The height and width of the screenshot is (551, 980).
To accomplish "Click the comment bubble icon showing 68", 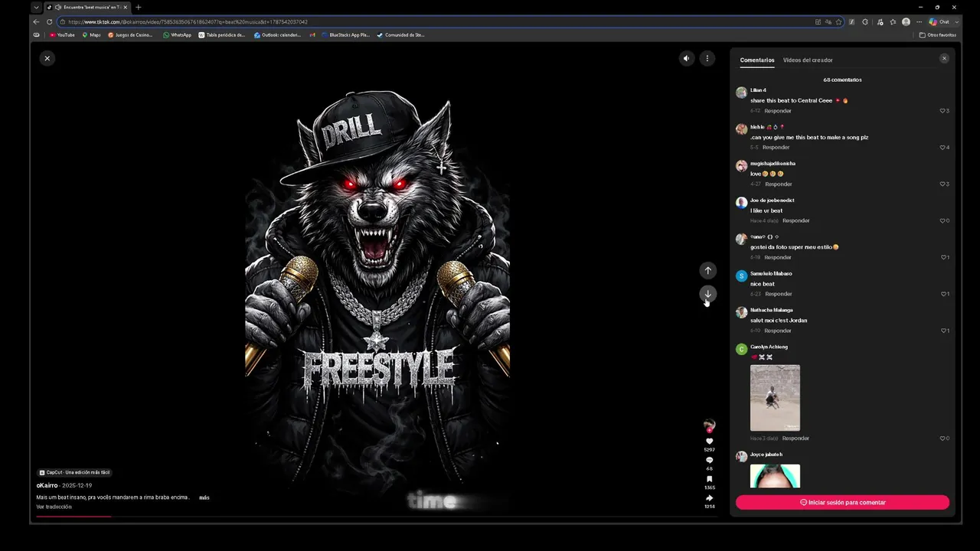I will 709,460.
